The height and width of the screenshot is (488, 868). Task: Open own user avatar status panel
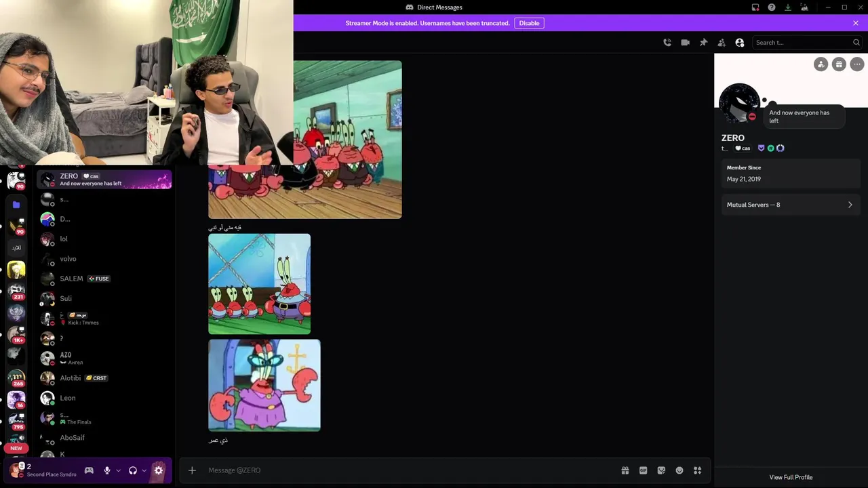16,470
